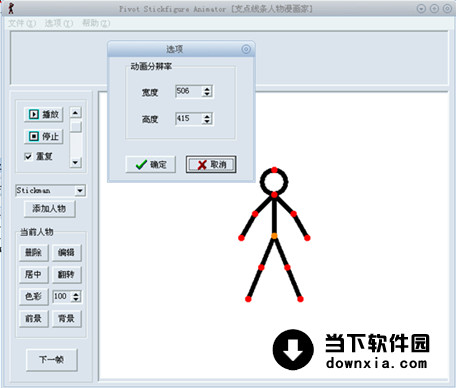The width and height of the screenshot is (456, 388).
Task: Close the Pivot Stickfigure Animator window
Action: coord(447,9)
